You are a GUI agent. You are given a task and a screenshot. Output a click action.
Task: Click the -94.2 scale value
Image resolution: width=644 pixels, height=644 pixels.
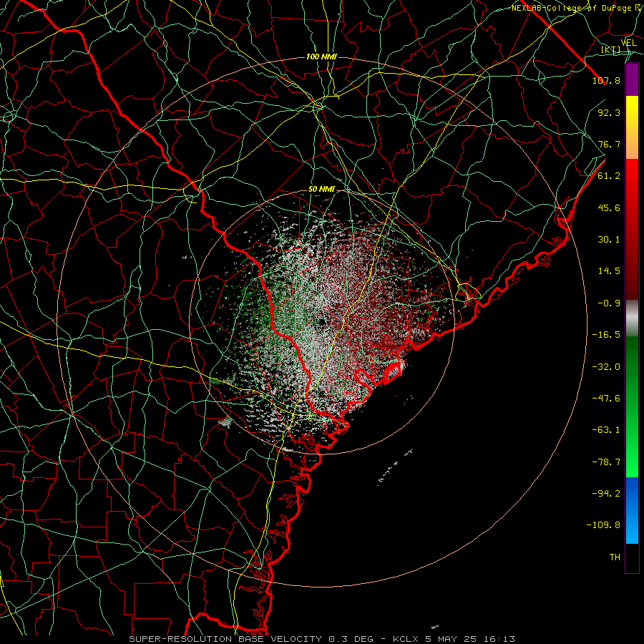pyautogui.click(x=606, y=494)
